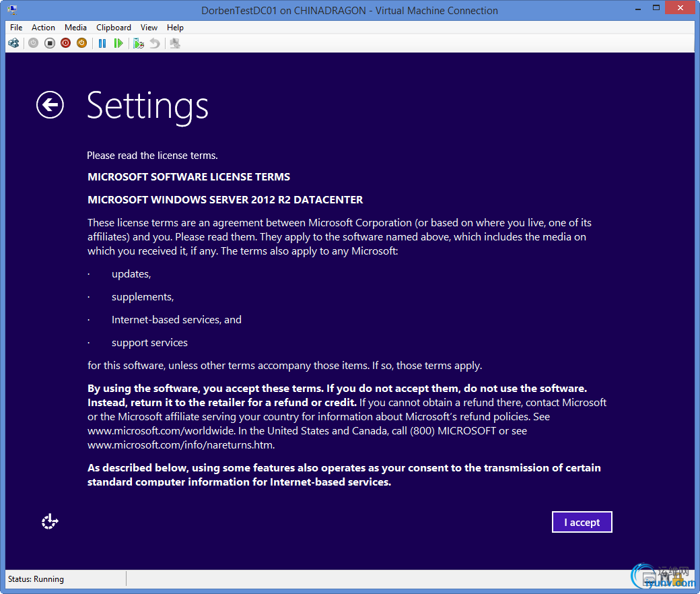Minimize the Virtual Machine Connection window
700x594 pixels.
pos(638,9)
